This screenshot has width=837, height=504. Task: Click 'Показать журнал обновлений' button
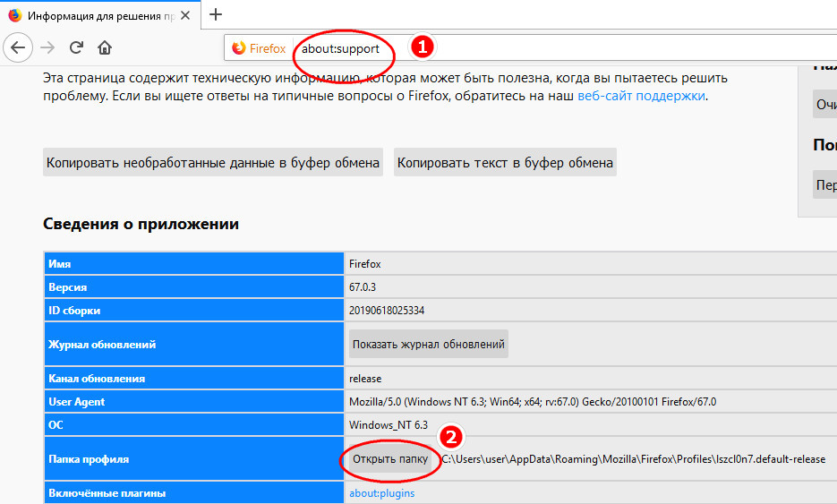coord(429,345)
